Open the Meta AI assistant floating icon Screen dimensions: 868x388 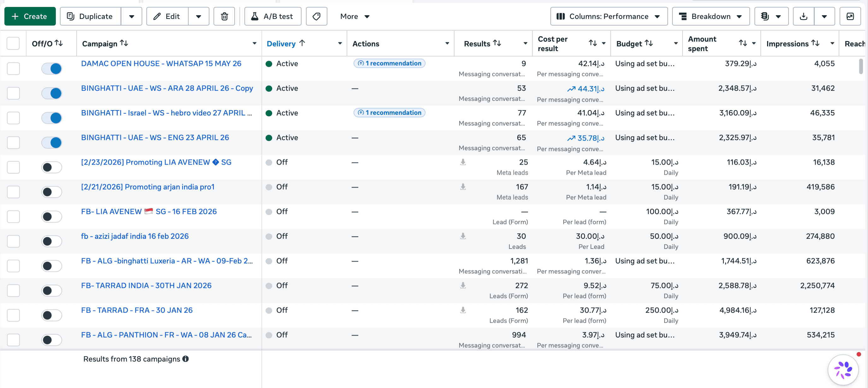tap(843, 370)
